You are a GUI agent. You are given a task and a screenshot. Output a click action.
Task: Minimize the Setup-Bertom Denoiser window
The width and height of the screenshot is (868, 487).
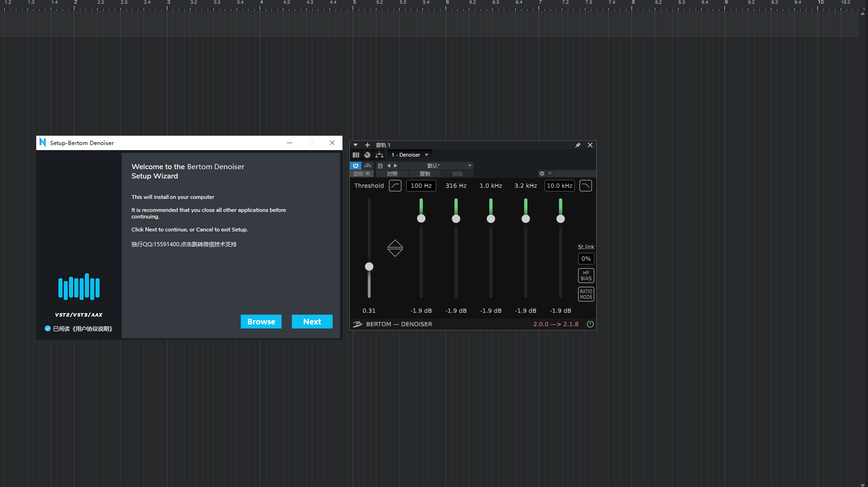289,143
